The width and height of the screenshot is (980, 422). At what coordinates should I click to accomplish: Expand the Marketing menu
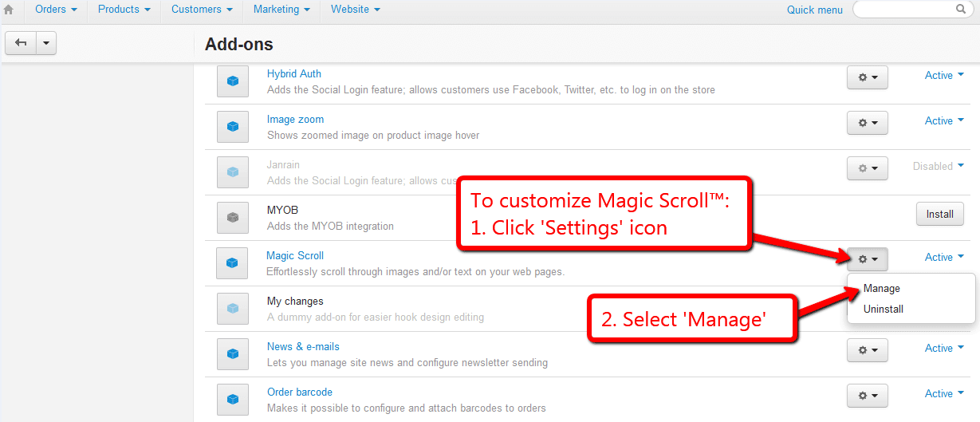[x=281, y=10]
